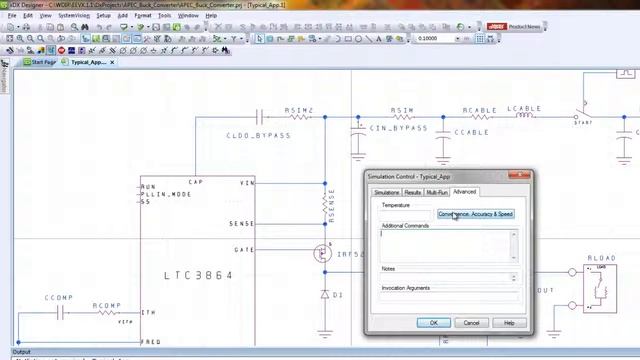Open the Tools menu
This screenshot has height=360, width=640.
point(164,16)
